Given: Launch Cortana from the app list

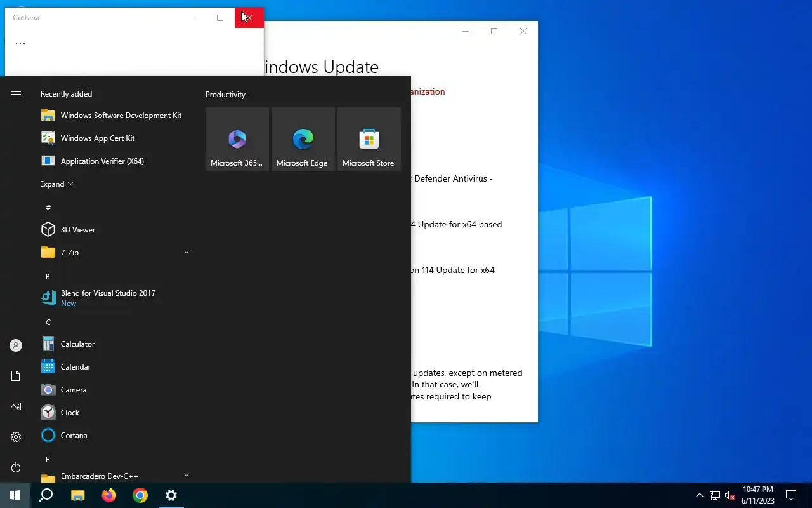Looking at the screenshot, I should 114,436.
